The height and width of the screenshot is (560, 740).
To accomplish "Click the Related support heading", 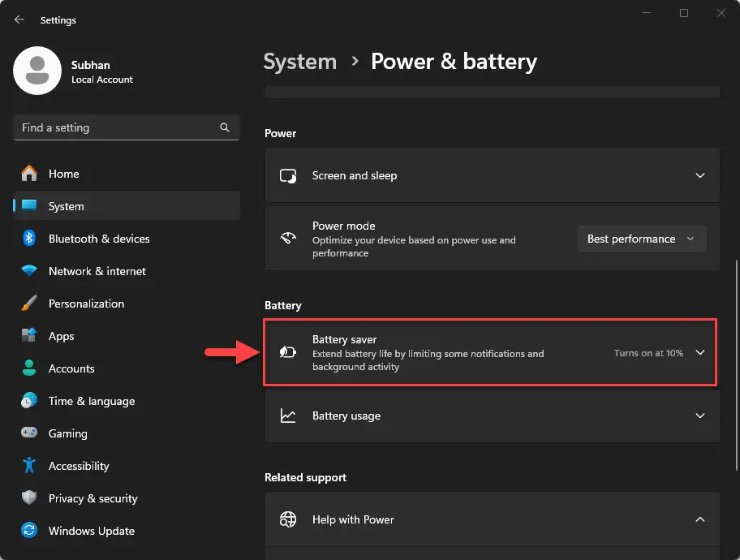I will 305,477.
